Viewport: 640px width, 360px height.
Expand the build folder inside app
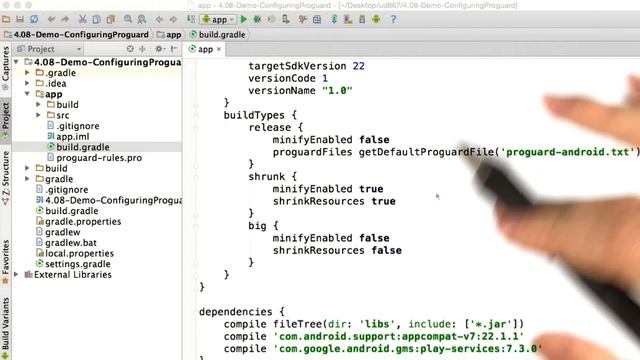(38, 104)
